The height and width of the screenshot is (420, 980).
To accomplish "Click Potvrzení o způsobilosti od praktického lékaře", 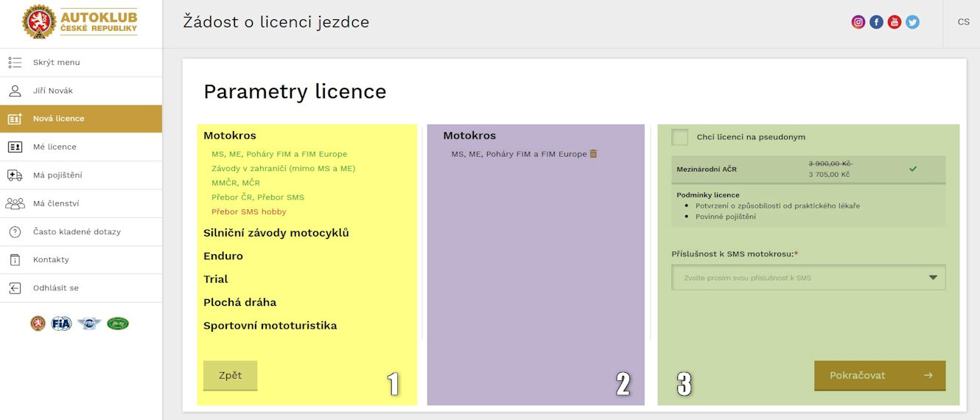I will 777,206.
